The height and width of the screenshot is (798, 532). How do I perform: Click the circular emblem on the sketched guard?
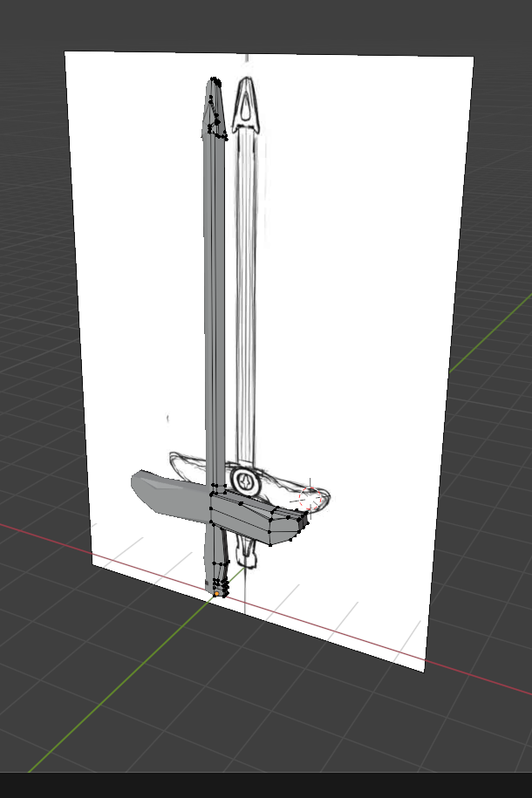(246, 481)
